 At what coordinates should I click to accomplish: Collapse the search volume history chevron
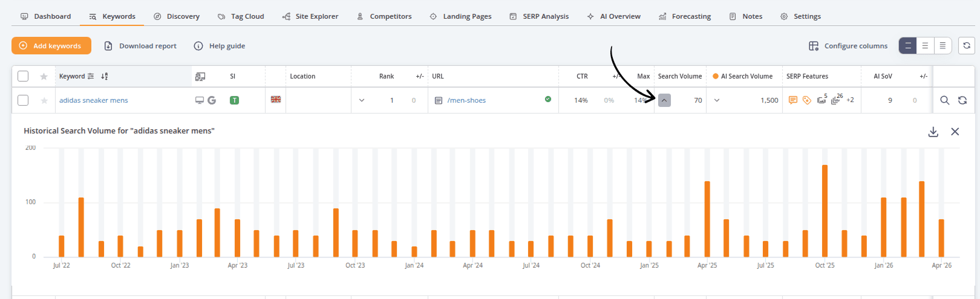click(x=664, y=100)
